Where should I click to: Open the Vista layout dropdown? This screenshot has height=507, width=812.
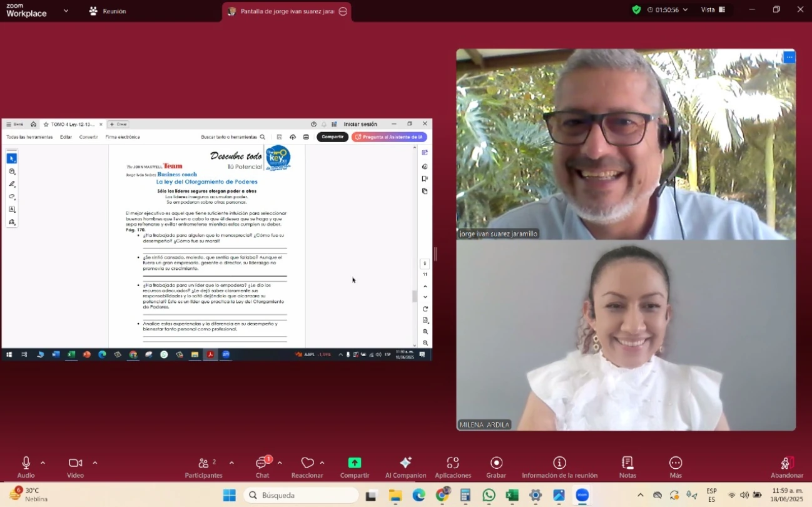pos(713,10)
